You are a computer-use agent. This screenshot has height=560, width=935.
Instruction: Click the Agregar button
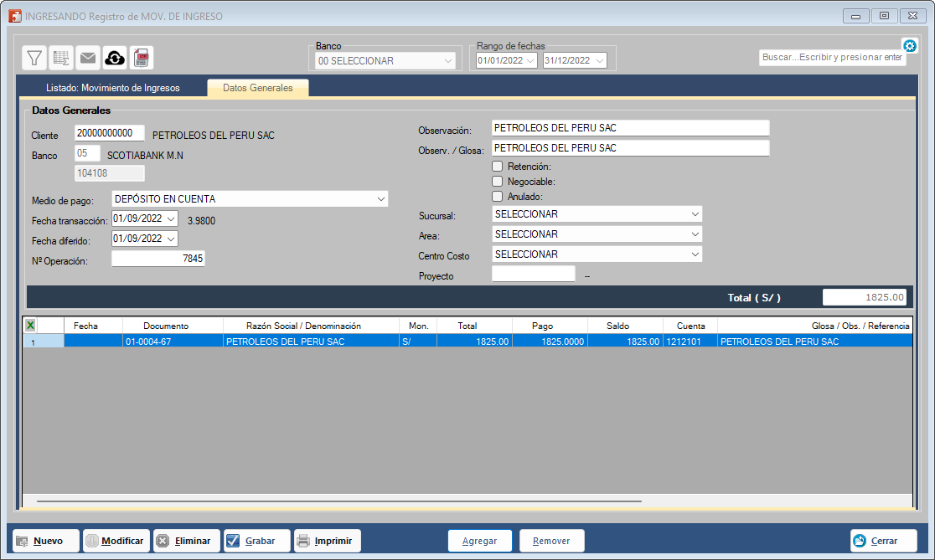(480, 541)
